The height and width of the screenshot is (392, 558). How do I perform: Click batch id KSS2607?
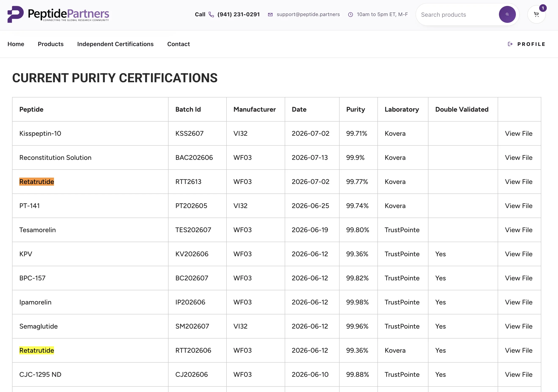189,133
